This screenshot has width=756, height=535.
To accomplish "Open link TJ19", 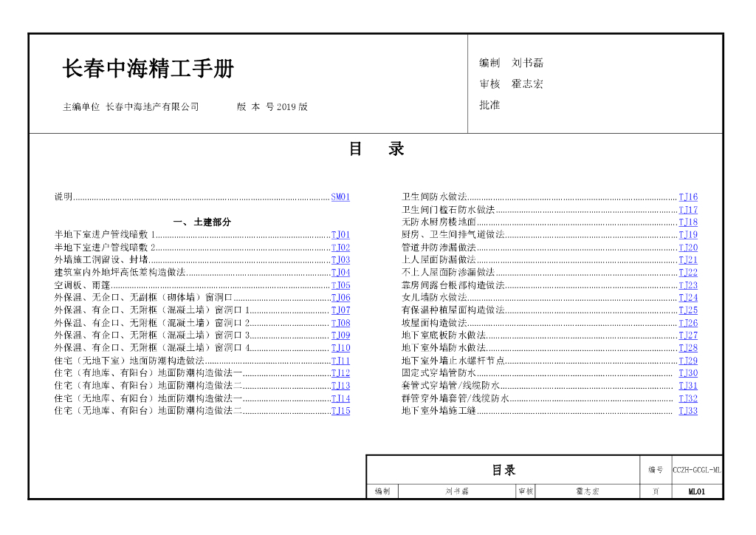I will pos(688,234).
